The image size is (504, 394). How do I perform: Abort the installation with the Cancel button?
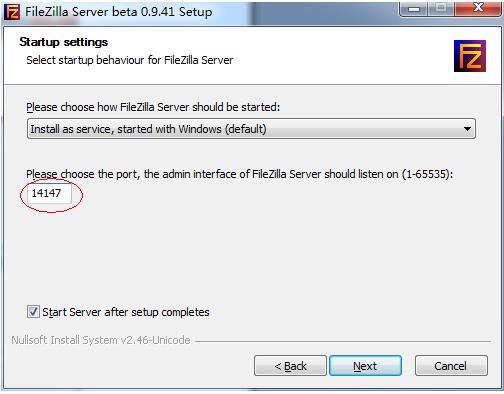click(451, 366)
